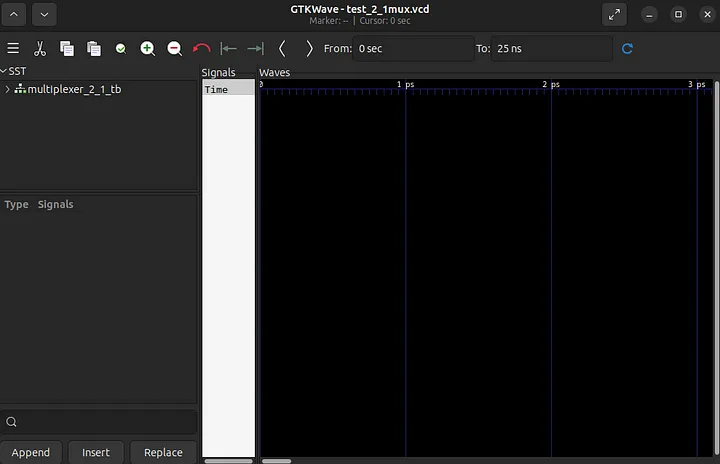Click the Waves pane horizontal scrollbar
Viewport: 720px width, 464px height.
coord(276,461)
